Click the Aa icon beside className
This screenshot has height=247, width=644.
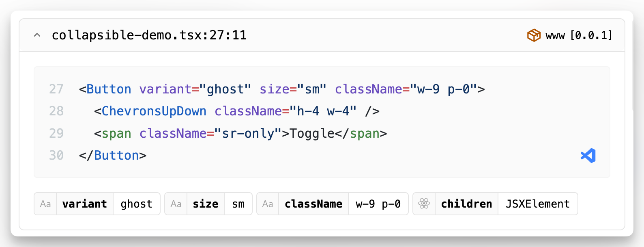coord(268,204)
